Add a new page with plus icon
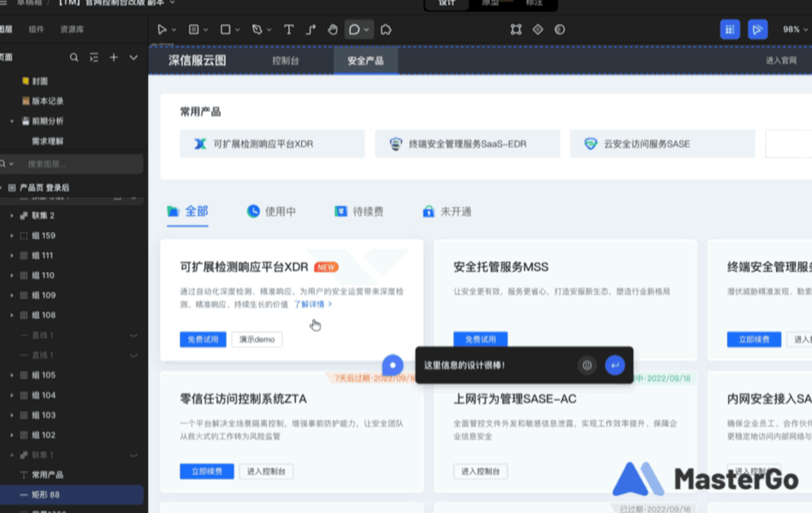 pos(113,57)
